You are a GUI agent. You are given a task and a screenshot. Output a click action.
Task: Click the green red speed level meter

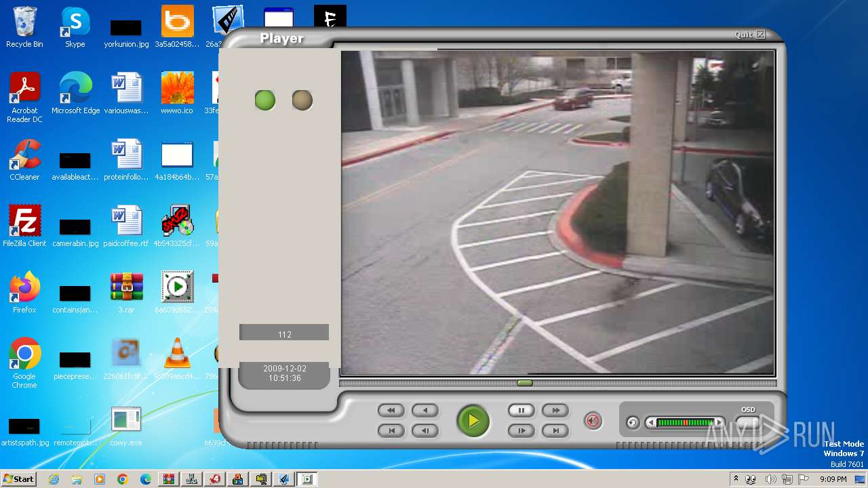click(x=685, y=423)
